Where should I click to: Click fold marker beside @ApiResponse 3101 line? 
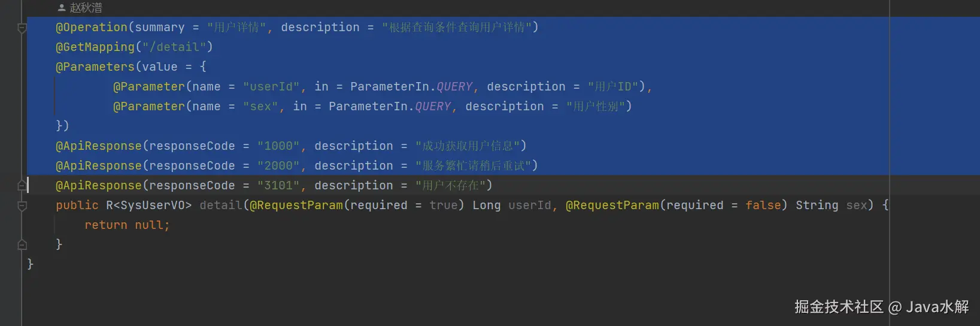pos(22,186)
